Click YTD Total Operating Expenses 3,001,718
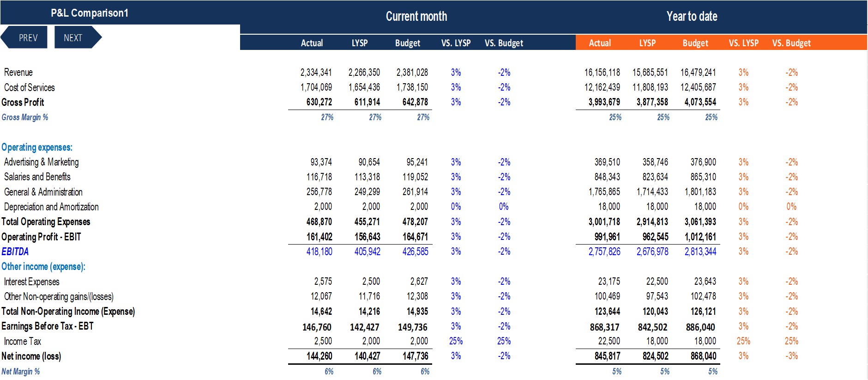The height and width of the screenshot is (380, 868). coord(604,222)
